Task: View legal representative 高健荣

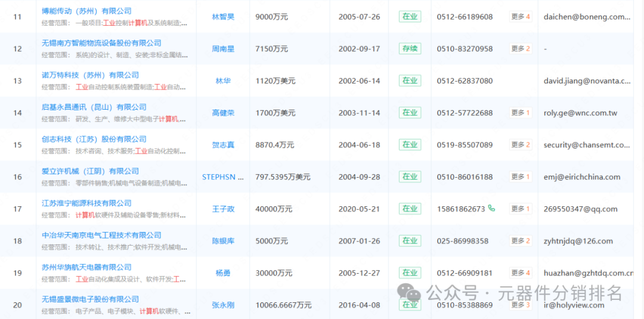Action: coord(223,113)
